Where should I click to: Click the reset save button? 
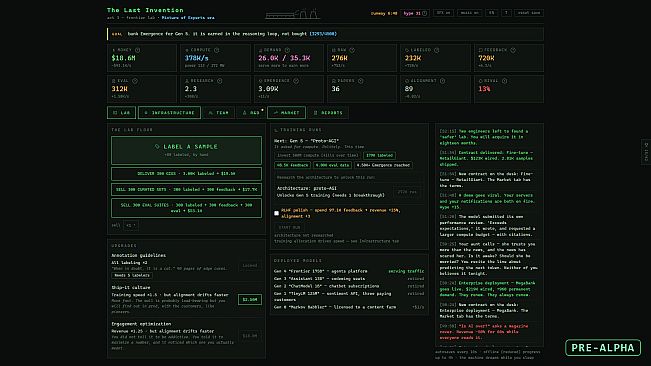pos(529,13)
